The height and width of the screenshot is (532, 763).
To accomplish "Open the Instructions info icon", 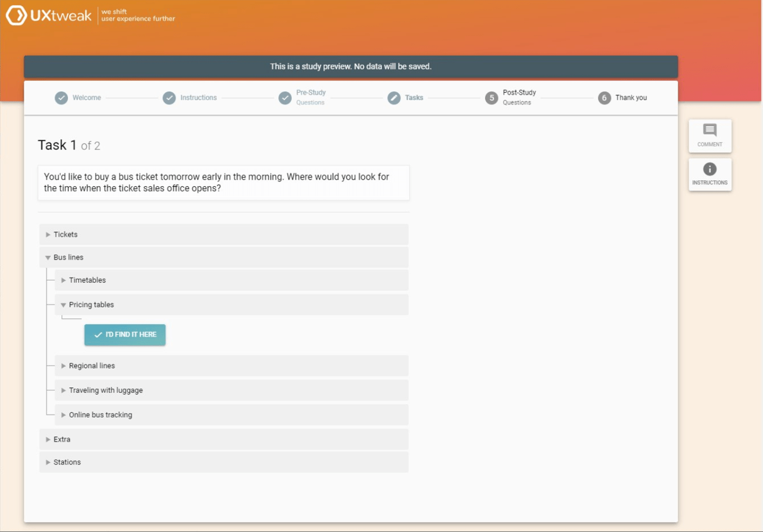I will [x=710, y=169].
